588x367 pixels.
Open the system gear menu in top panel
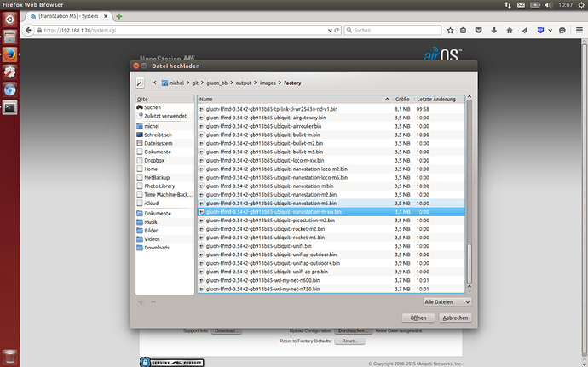click(581, 5)
